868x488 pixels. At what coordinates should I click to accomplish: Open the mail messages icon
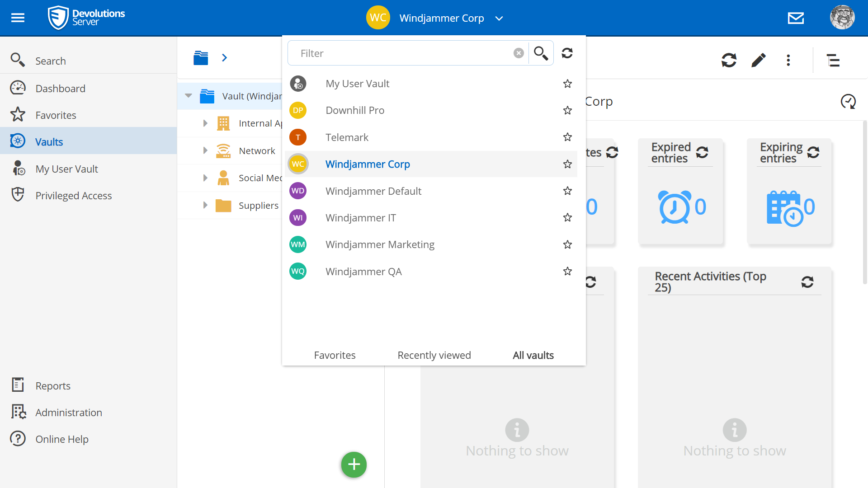click(x=796, y=18)
